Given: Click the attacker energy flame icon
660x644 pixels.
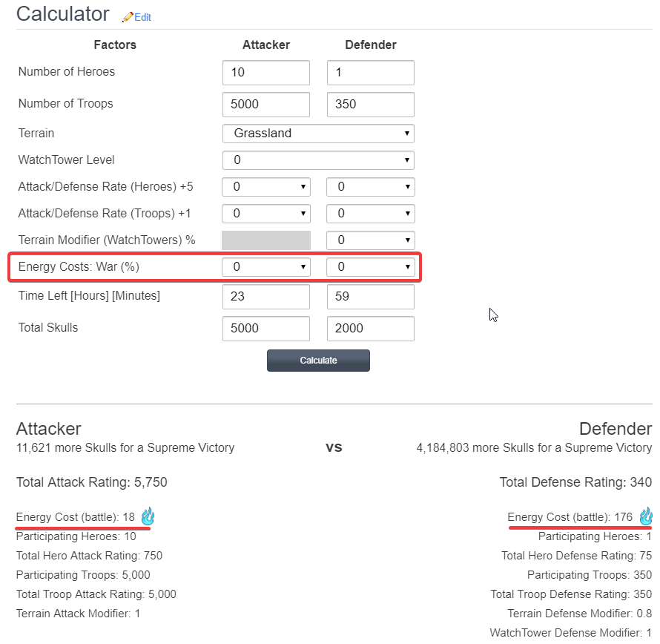Looking at the screenshot, I should pos(148,516).
